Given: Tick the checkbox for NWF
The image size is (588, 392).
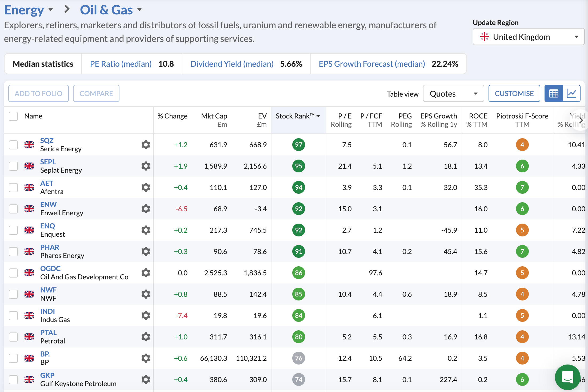Looking at the screenshot, I should (x=13, y=294).
